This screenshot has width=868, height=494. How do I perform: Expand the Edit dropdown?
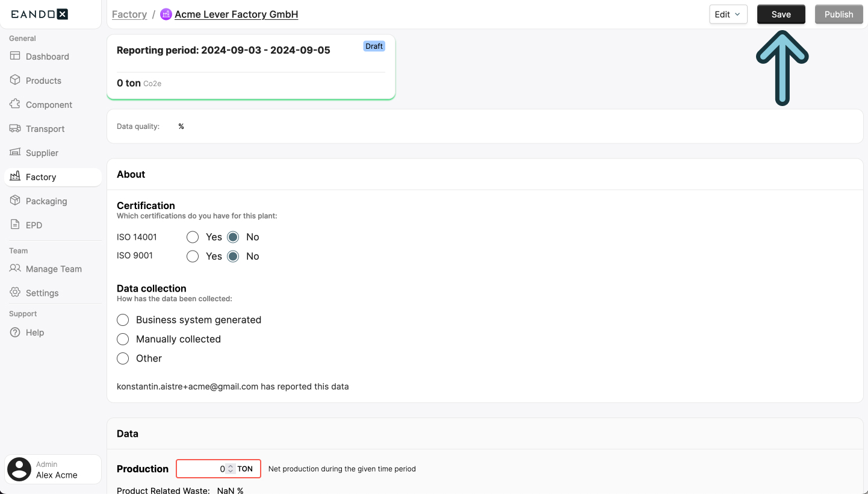tap(728, 14)
